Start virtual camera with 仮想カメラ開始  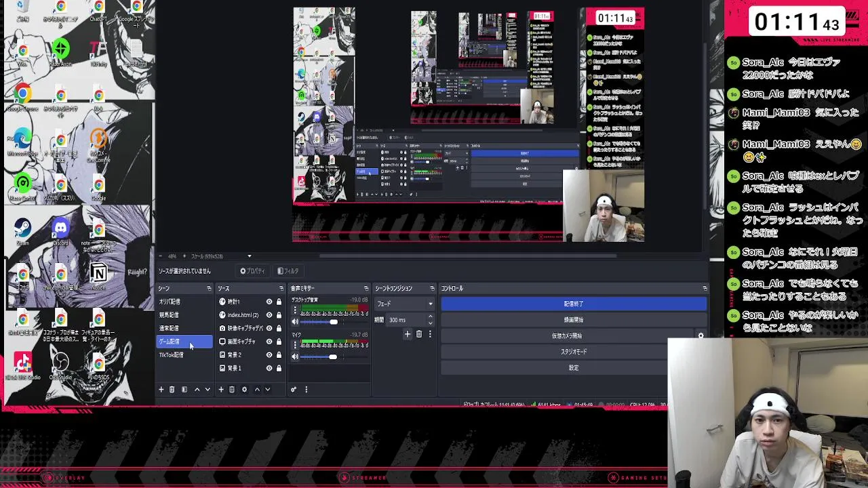click(567, 335)
